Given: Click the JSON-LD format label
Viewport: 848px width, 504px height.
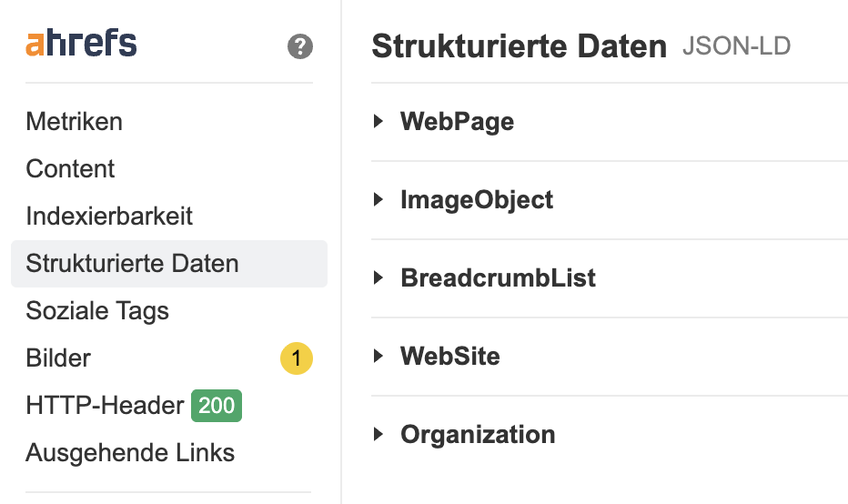Looking at the screenshot, I should pyautogui.click(x=736, y=46).
